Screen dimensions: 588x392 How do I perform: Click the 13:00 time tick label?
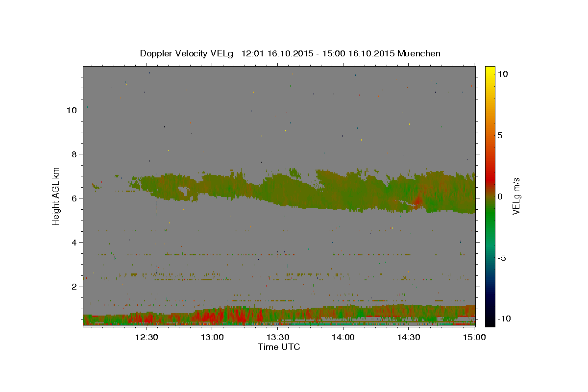coord(213,337)
